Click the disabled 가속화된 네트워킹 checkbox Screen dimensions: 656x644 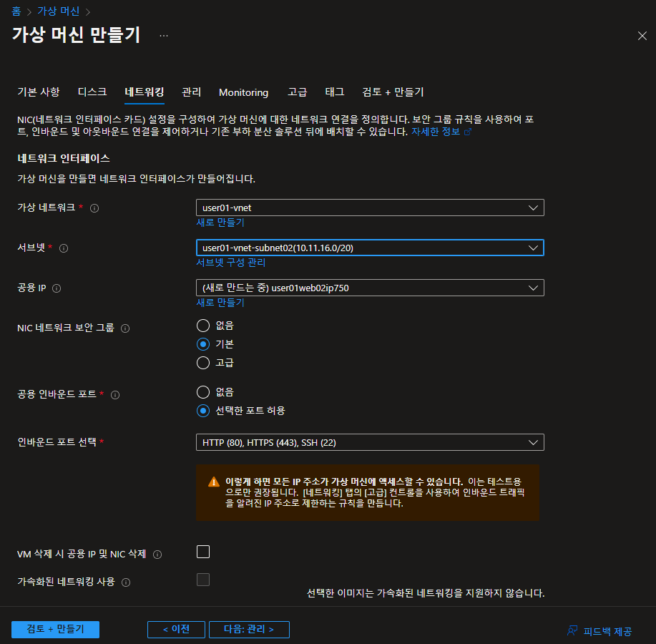tap(203, 580)
